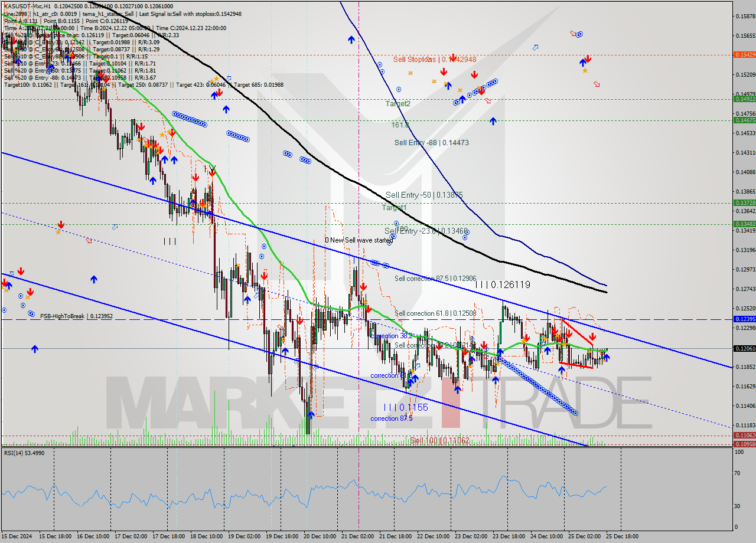Click the '23 Dec 02:00' time label

coord(471,536)
